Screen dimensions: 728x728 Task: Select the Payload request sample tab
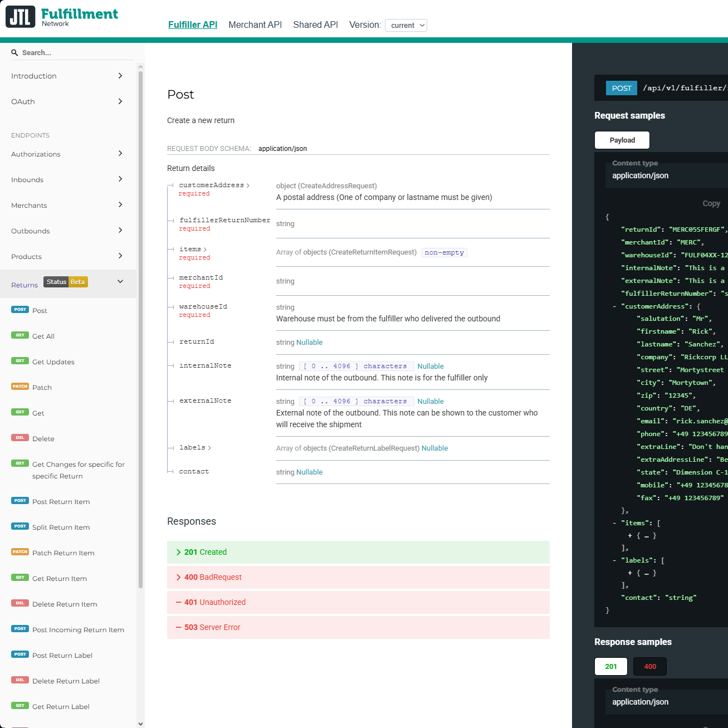[x=622, y=140]
